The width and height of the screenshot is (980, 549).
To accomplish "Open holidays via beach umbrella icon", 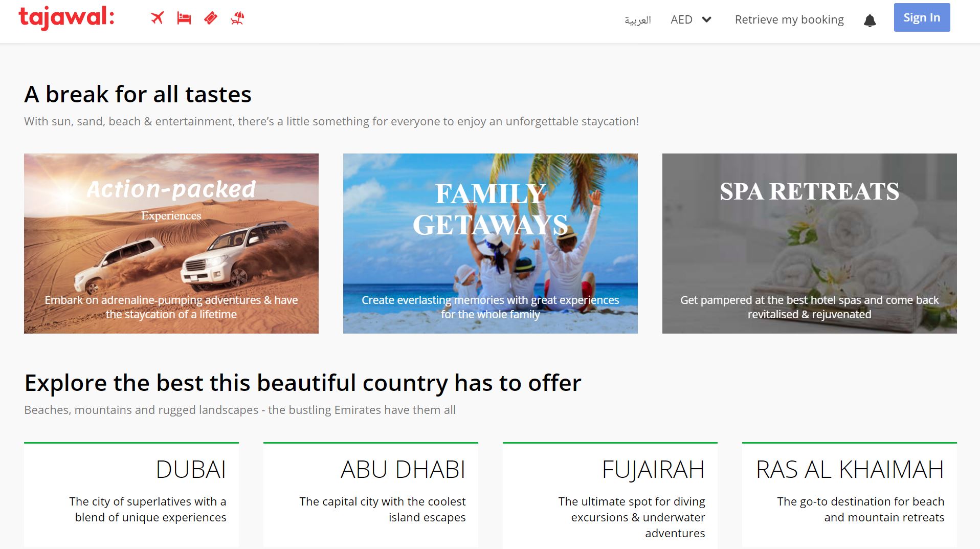I will pyautogui.click(x=237, y=18).
